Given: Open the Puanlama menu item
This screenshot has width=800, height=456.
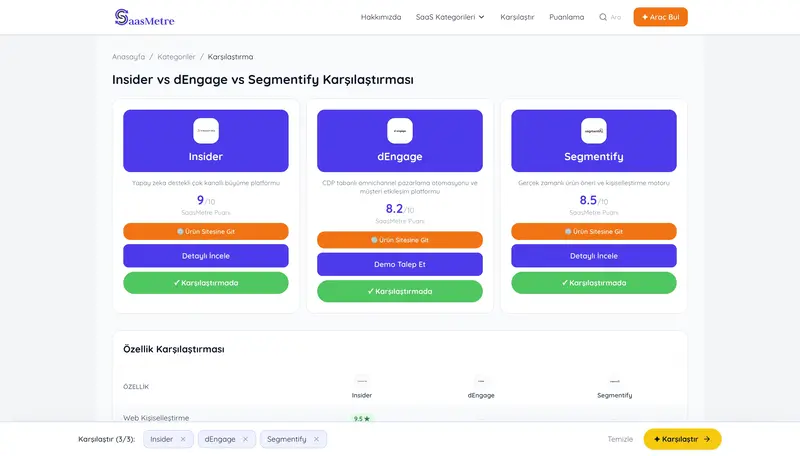Looking at the screenshot, I should coord(566,17).
